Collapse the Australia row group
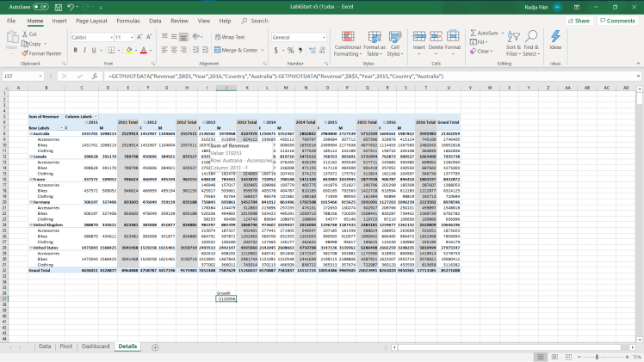The width and height of the screenshot is (644, 362). pyautogui.click(x=31, y=134)
